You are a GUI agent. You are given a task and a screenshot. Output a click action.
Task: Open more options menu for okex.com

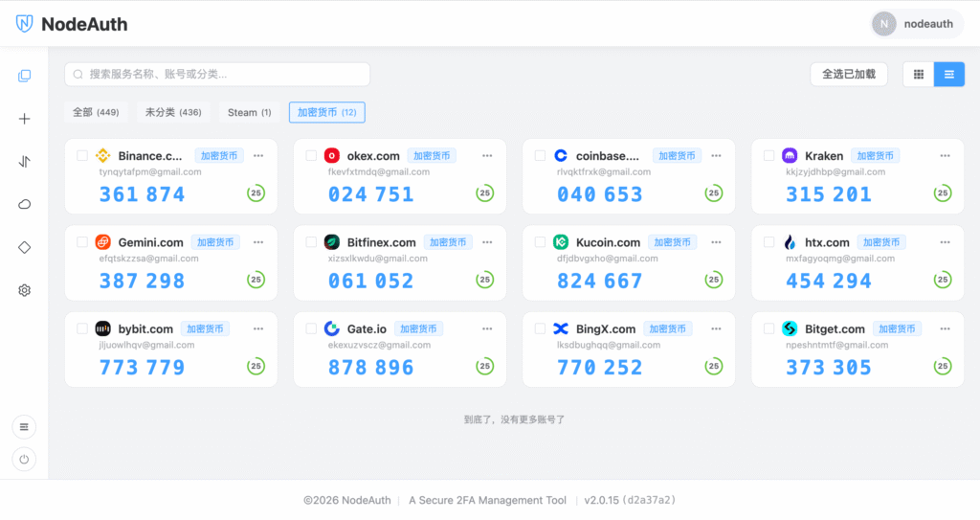pyautogui.click(x=487, y=155)
